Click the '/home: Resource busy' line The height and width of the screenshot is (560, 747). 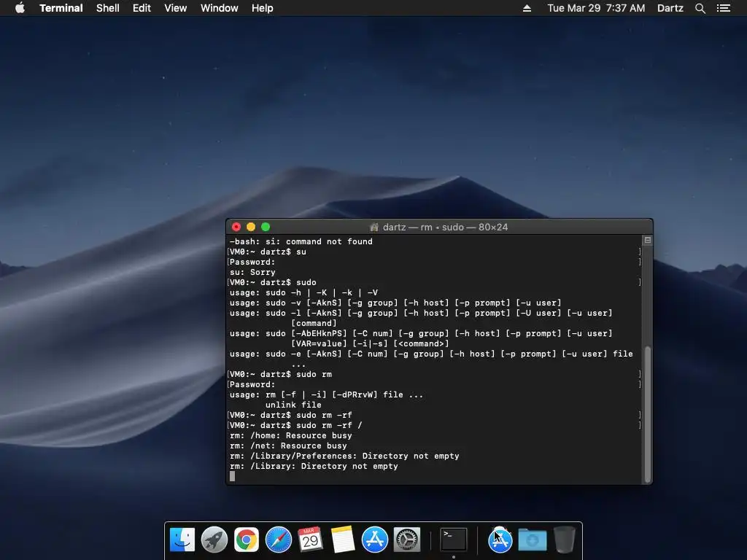coord(290,436)
